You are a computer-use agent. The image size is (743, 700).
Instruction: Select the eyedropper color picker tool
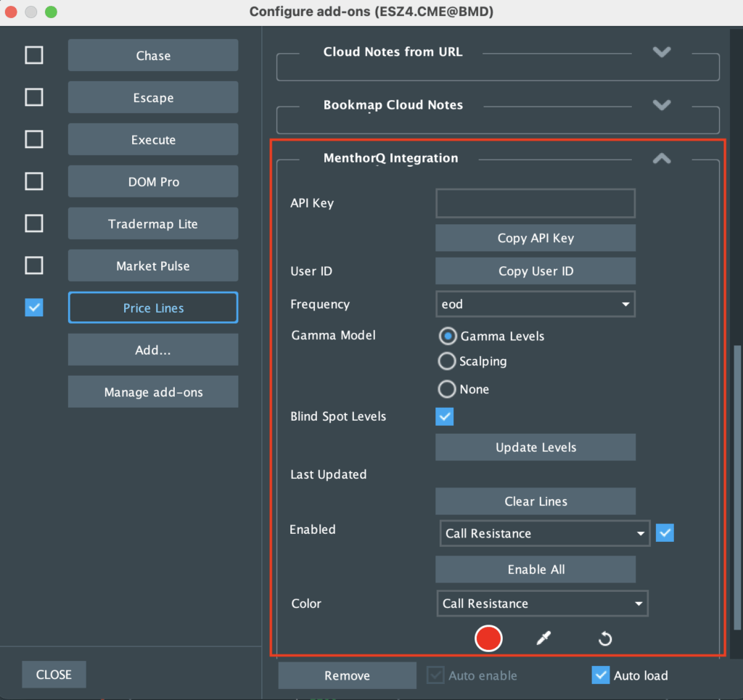542,638
